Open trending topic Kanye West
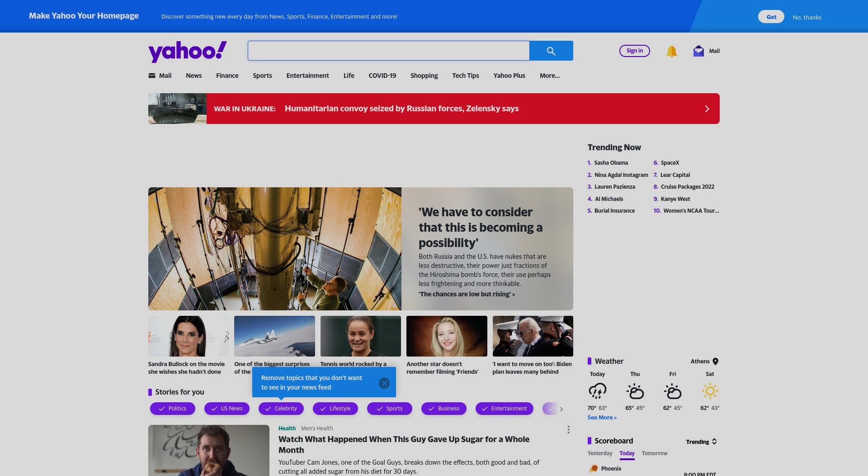 click(675, 199)
